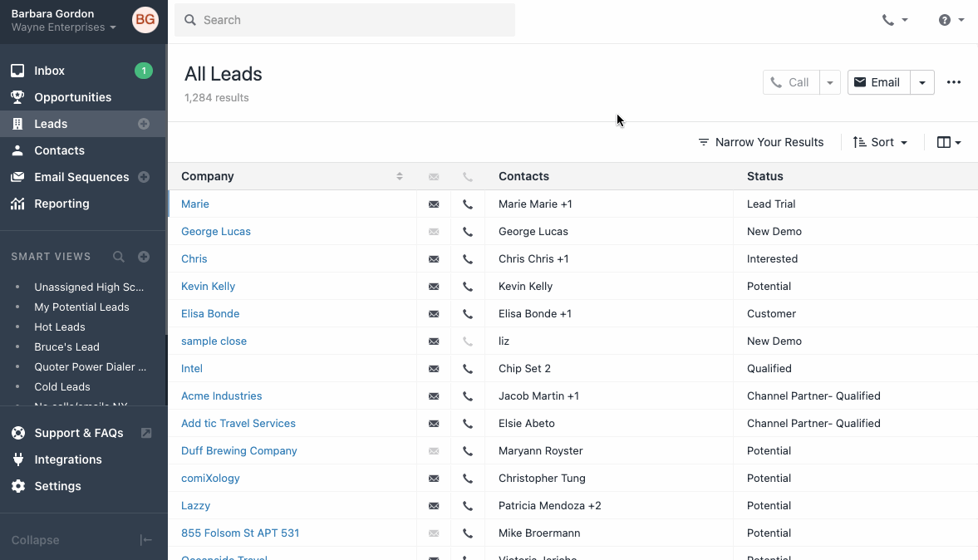
Task: Click email icon for Acme Industries
Action: coord(434,396)
